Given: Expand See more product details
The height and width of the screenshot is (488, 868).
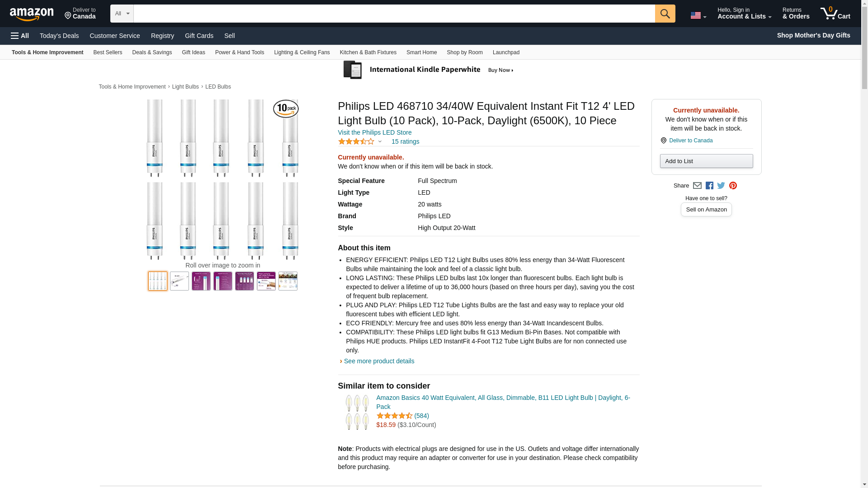Looking at the screenshot, I should coord(378,361).
